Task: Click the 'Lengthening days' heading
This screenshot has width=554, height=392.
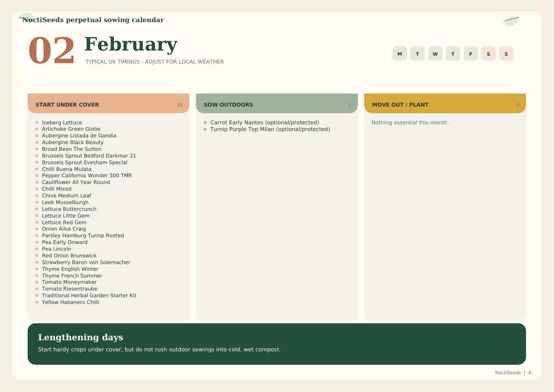Action: click(x=80, y=337)
